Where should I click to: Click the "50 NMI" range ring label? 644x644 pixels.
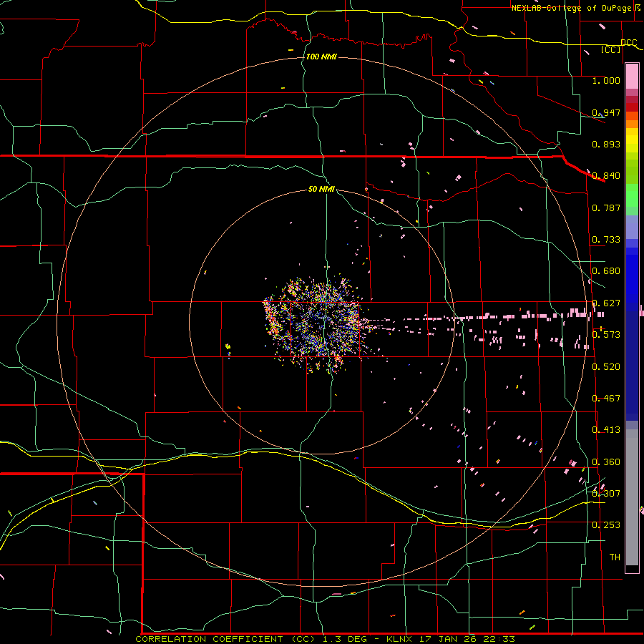(x=321, y=189)
